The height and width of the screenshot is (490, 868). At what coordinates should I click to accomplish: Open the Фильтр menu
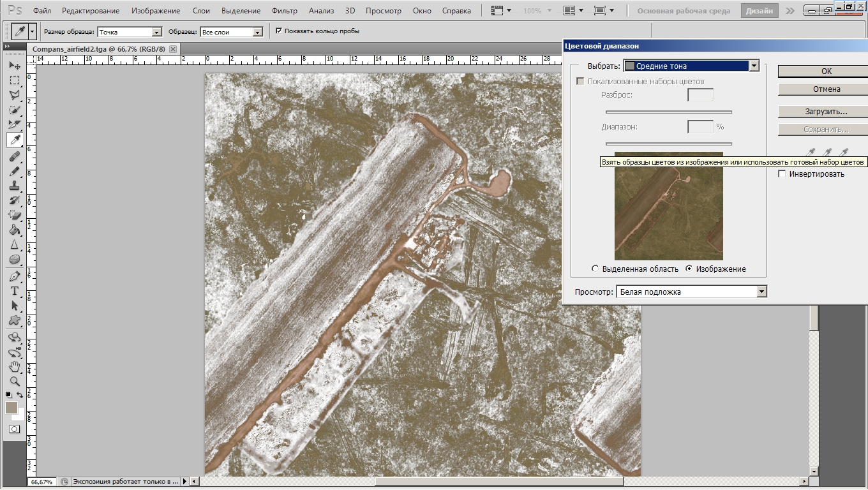(x=284, y=11)
